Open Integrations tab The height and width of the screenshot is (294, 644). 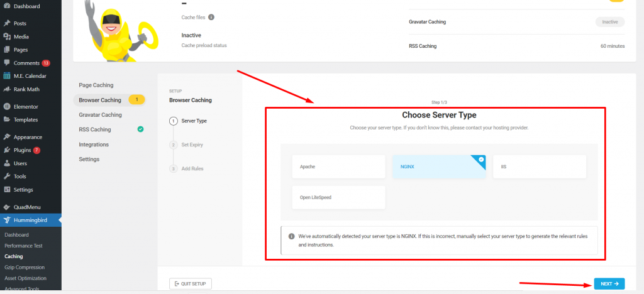94,144
